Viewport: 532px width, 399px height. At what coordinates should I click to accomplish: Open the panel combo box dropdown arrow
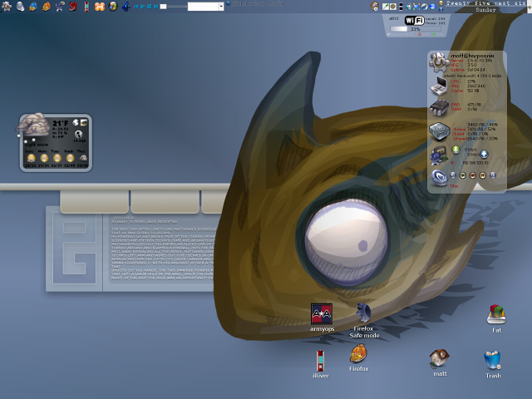coord(221,7)
